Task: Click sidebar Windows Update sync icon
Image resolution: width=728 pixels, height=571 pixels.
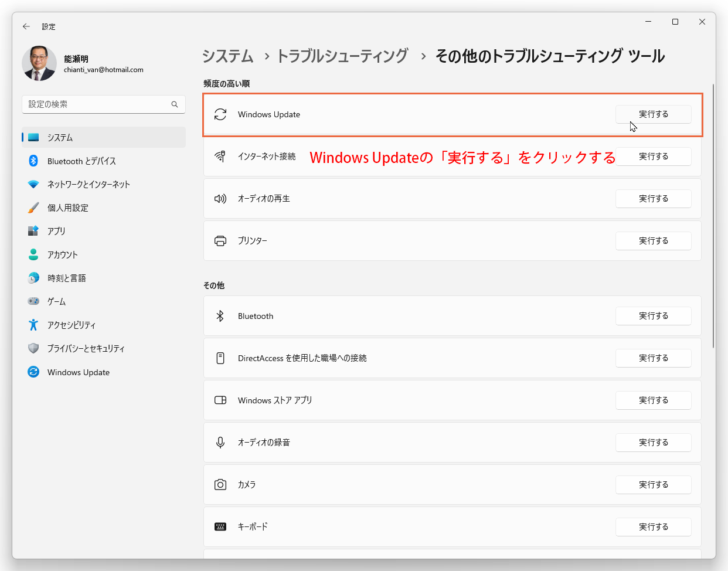Action: (x=33, y=372)
